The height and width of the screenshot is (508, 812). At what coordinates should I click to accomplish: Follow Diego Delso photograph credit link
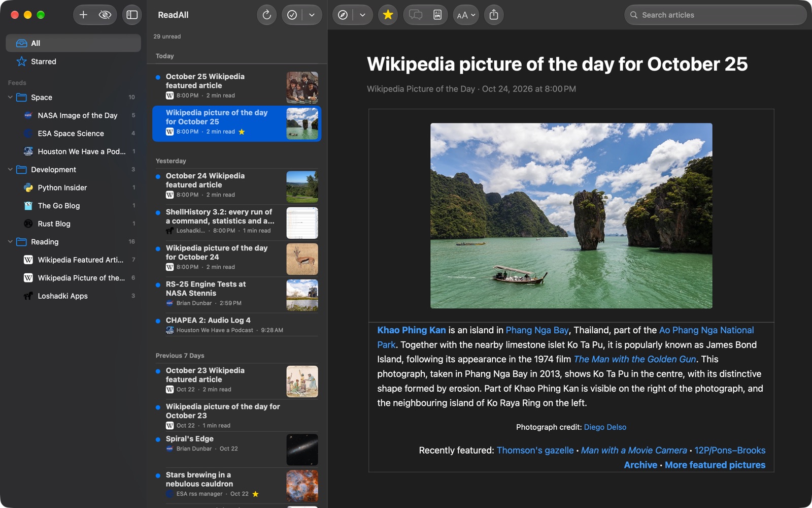click(x=605, y=427)
